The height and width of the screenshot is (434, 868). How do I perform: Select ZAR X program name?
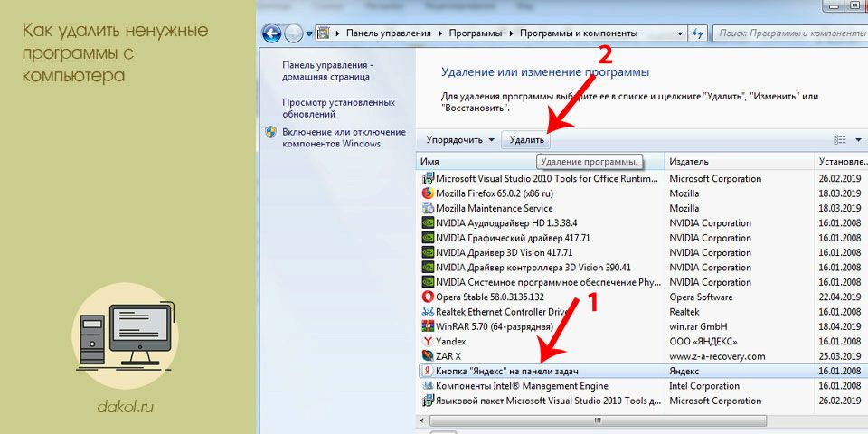(x=448, y=356)
